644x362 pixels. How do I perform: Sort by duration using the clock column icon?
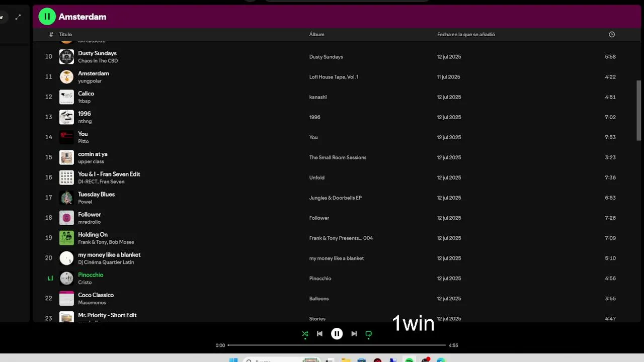pyautogui.click(x=612, y=34)
